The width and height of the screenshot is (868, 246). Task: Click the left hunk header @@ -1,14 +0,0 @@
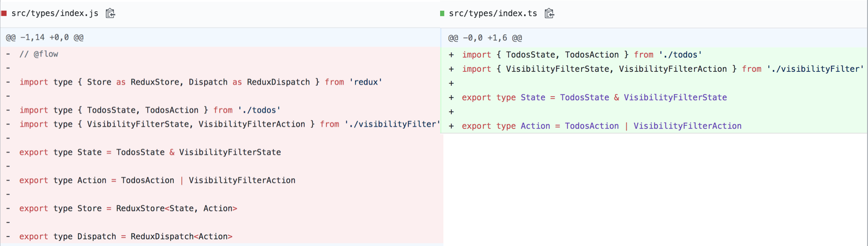click(45, 38)
